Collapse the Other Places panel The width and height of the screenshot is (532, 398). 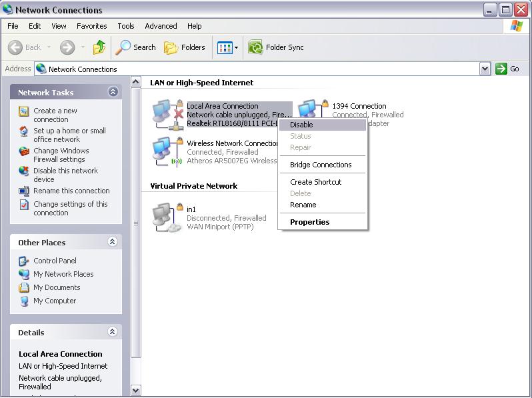coord(113,242)
